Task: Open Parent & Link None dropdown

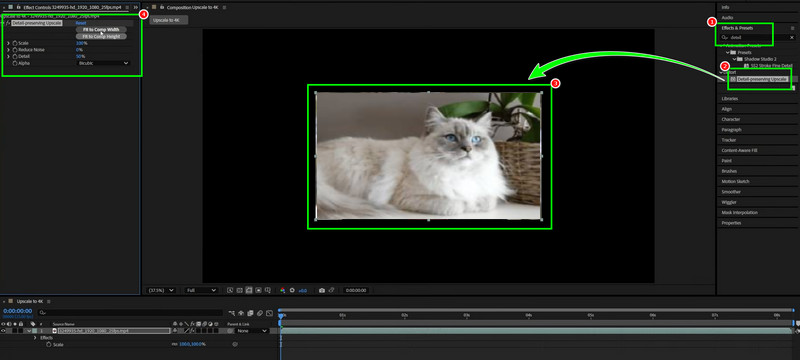Action: click(x=252, y=330)
